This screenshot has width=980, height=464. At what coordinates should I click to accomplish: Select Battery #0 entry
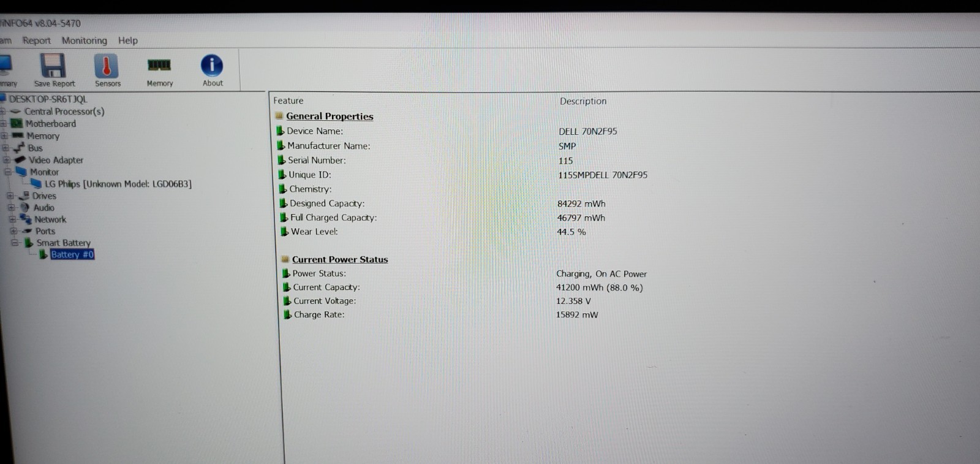72,254
